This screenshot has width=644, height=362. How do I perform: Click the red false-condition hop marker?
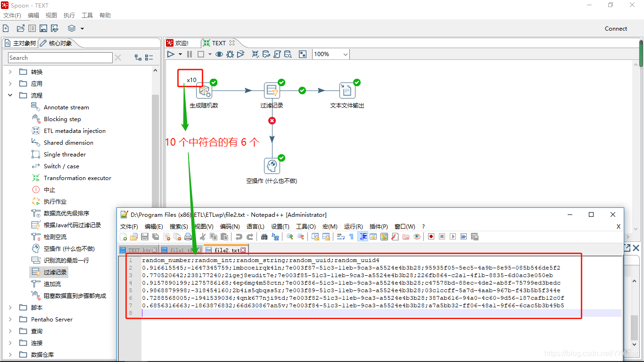click(272, 121)
